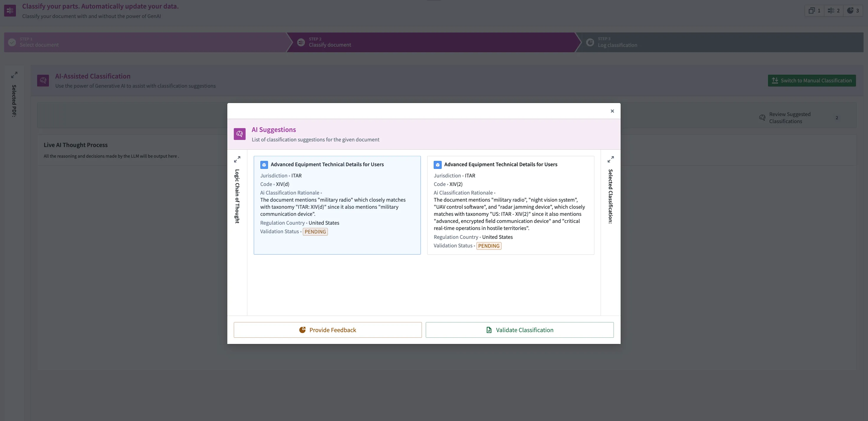The image size is (868, 421).
Task: Go to Step 2 Classify document
Action: (x=330, y=43)
